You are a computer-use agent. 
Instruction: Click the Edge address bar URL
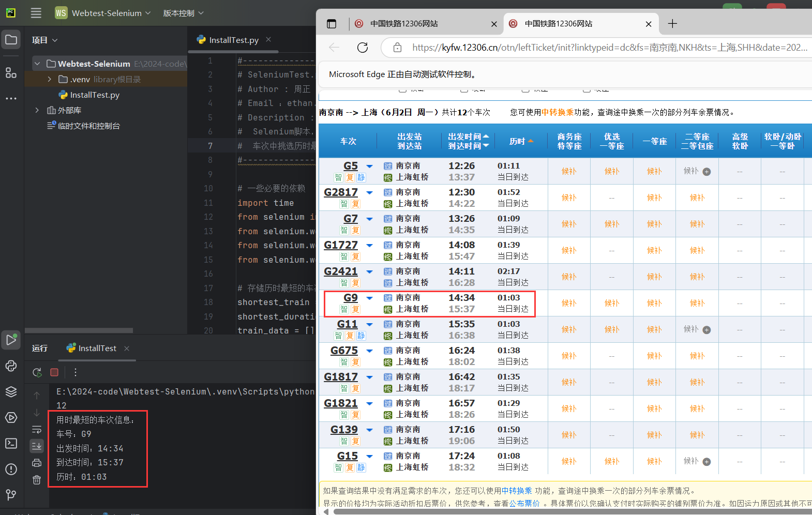click(x=609, y=48)
